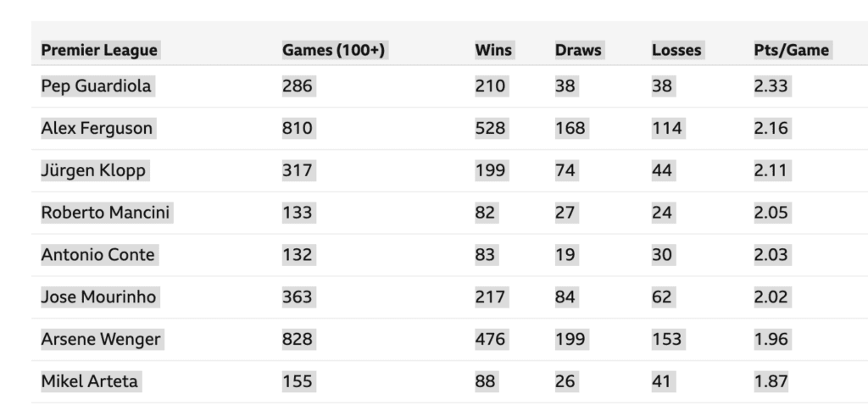This screenshot has height=416, width=868.
Task: Select the Antonio Conte name cell
Action: pos(99,254)
